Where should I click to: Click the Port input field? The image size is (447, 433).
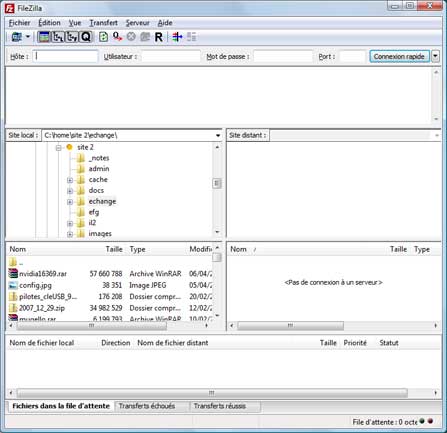point(353,56)
